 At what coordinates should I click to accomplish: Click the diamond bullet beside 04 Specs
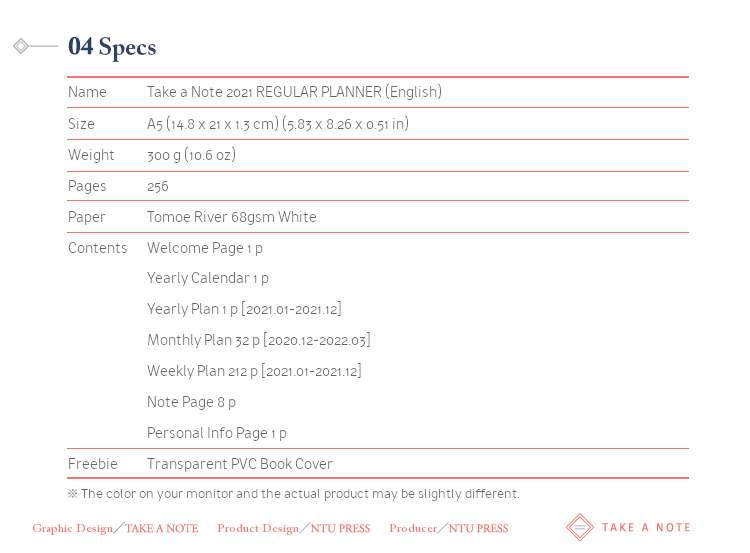coord(21,46)
